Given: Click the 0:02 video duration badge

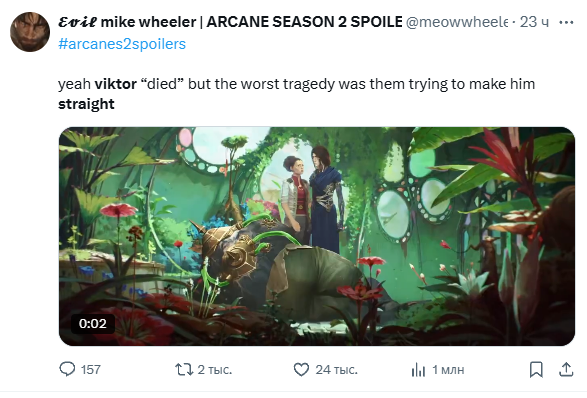Looking at the screenshot, I should point(93,323).
